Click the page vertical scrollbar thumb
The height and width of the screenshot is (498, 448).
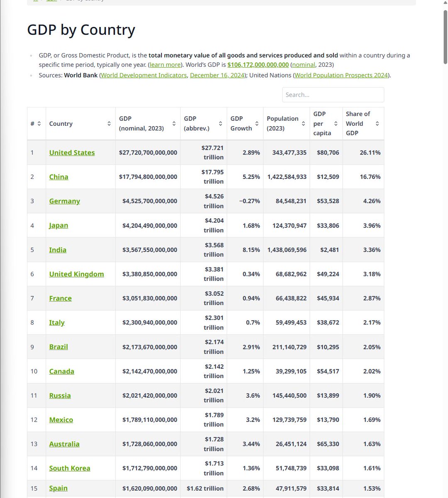pyautogui.click(x=445, y=36)
